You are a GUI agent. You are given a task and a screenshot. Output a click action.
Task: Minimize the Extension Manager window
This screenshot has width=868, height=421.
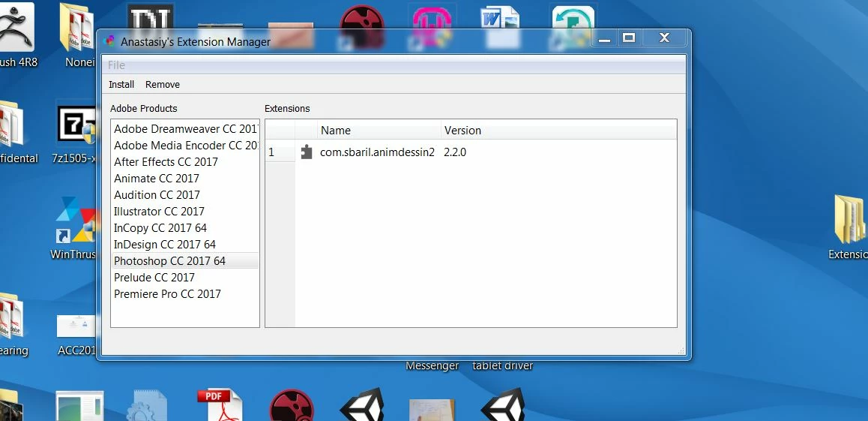(604, 38)
